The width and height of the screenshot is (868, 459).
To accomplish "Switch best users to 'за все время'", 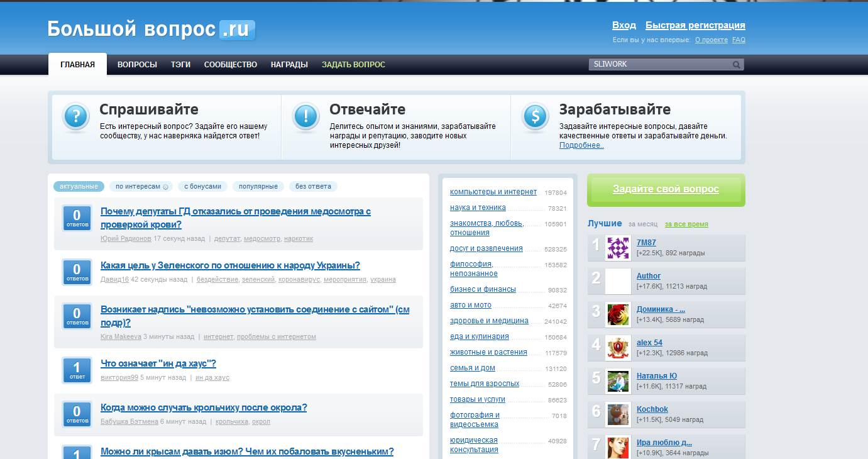I will click(x=686, y=224).
